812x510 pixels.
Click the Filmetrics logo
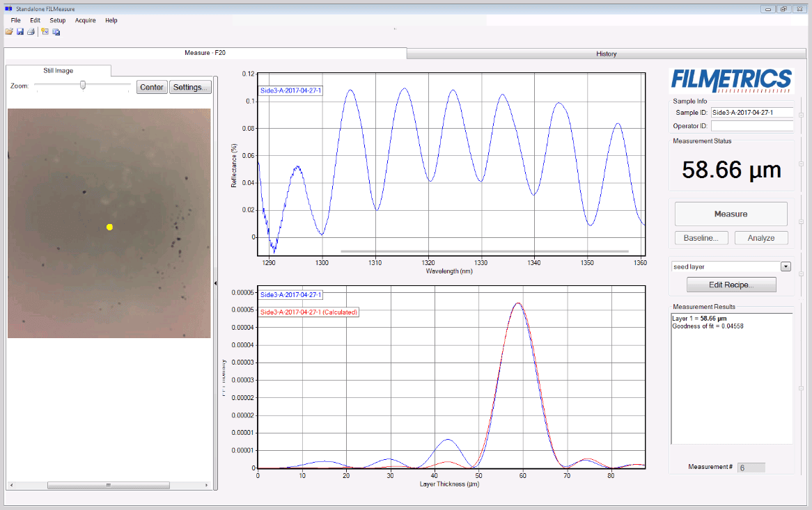coord(731,80)
